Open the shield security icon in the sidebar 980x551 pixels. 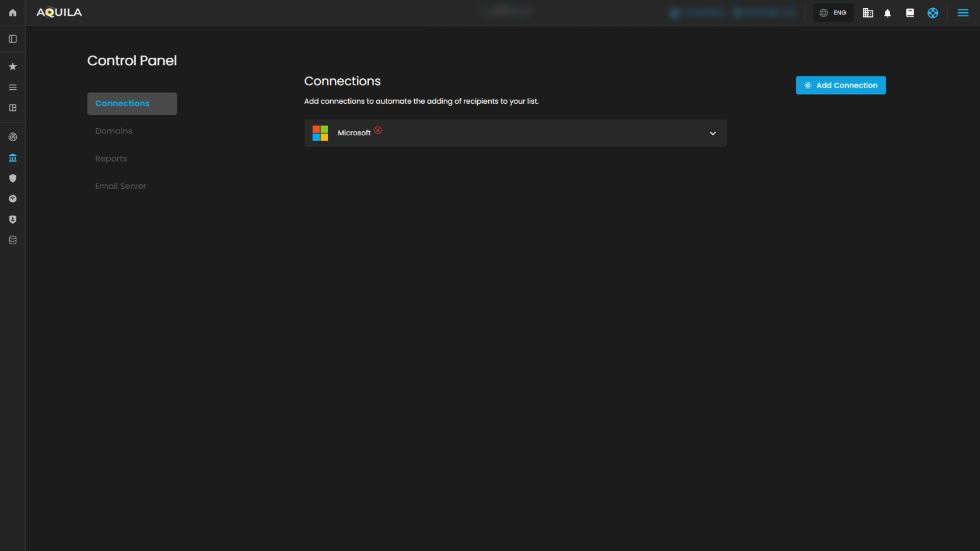12,178
